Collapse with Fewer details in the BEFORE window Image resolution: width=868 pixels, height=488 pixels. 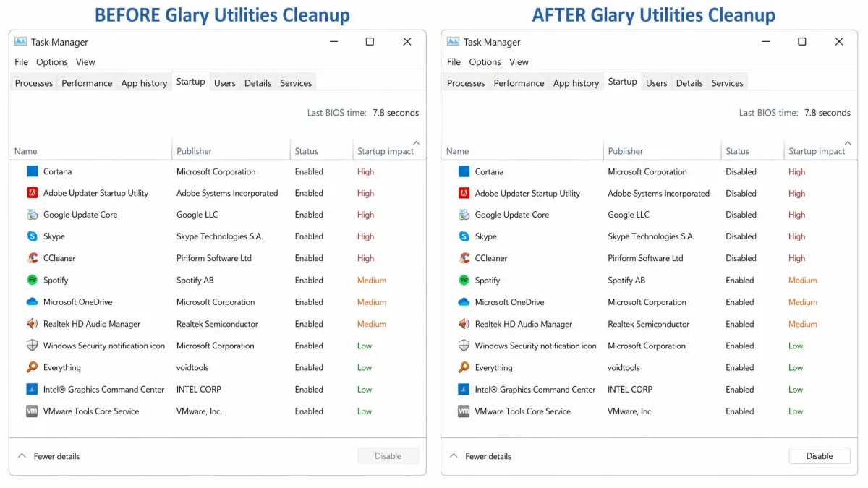[48, 456]
